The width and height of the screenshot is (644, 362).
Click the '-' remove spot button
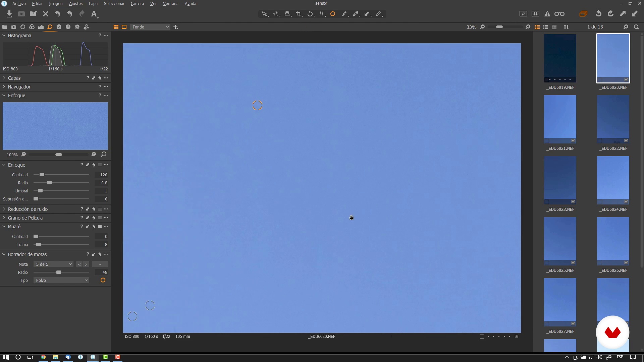click(100, 264)
